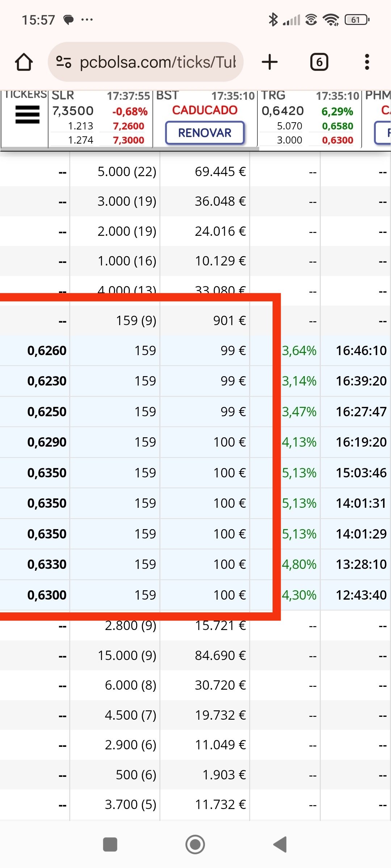Click RENOVAR button under BST

205,133
